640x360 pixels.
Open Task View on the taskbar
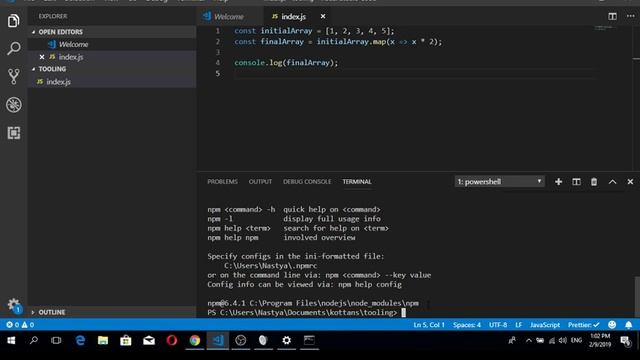tap(56, 340)
